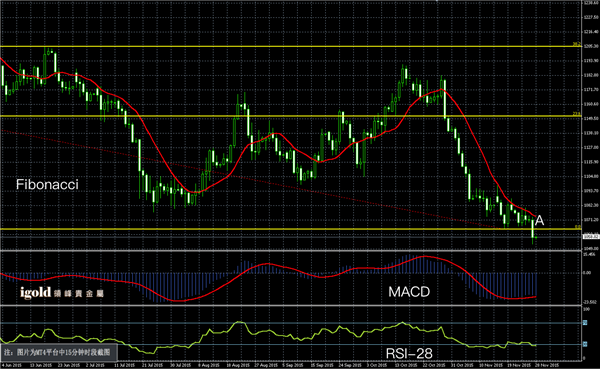Viewport: 600px width, 369px height.
Task: Click the 38.2 Fibonacci level label
Action: [x=577, y=44]
